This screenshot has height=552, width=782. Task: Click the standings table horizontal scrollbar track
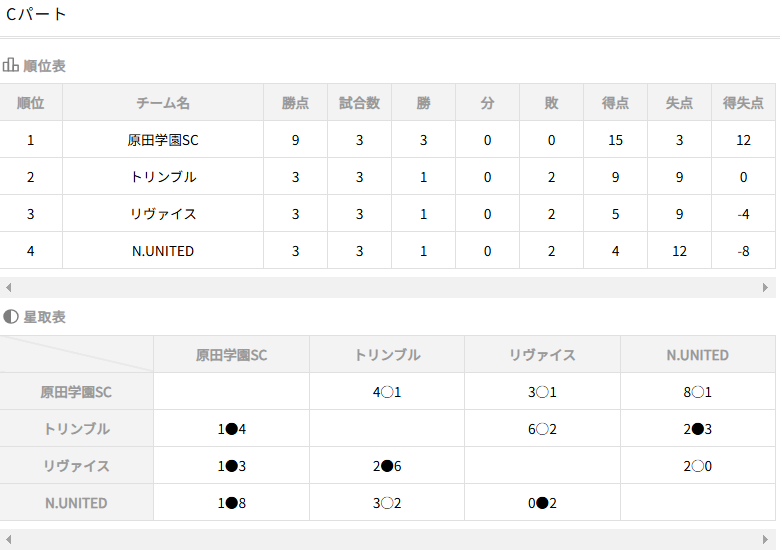pyautogui.click(x=388, y=288)
